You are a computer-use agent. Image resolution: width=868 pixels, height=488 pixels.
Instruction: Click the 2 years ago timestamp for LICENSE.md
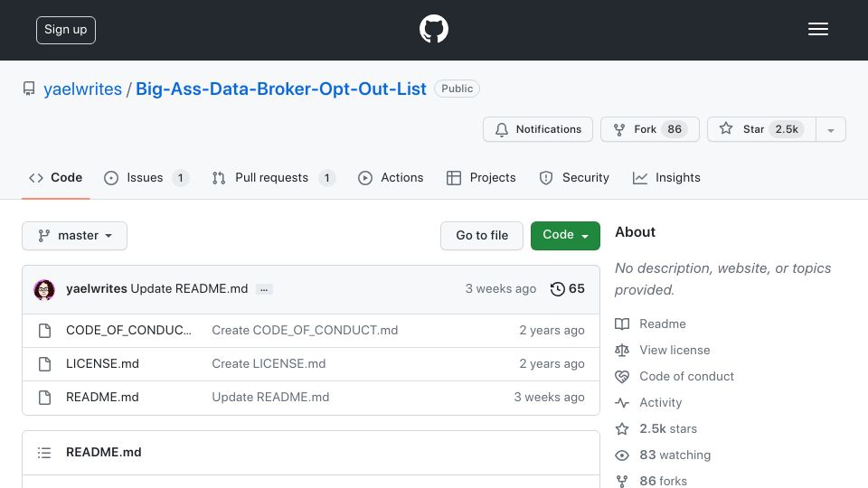click(x=552, y=363)
